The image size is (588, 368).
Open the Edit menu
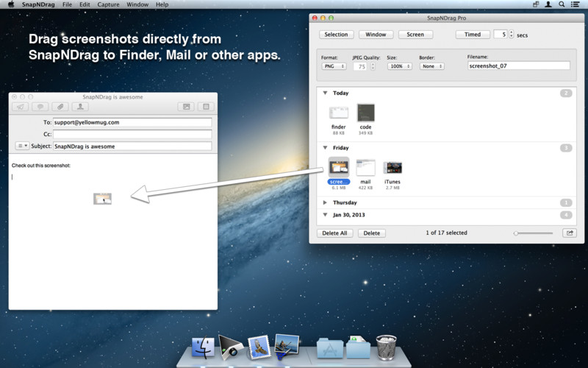[x=85, y=4]
